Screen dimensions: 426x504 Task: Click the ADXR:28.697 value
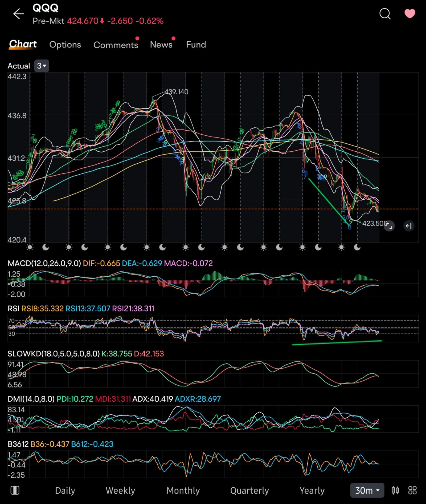(198, 399)
